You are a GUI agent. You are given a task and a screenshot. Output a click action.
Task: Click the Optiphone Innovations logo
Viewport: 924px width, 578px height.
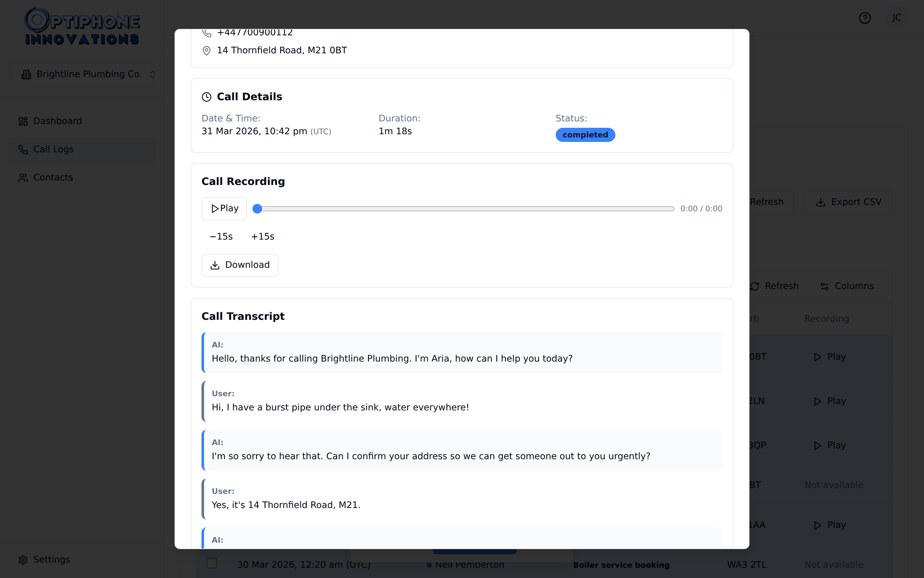(x=82, y=26)
